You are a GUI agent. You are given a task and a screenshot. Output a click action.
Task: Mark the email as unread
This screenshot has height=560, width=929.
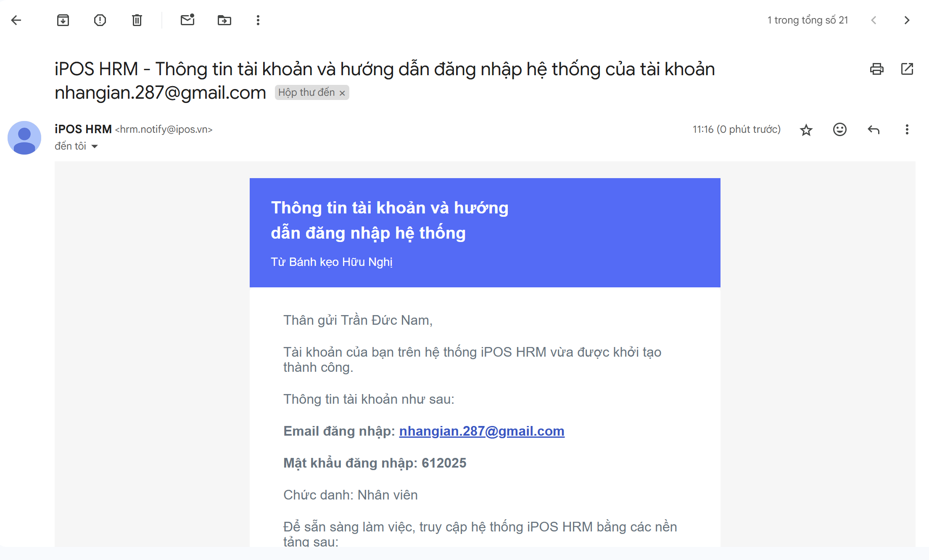[x=187, y=20]
